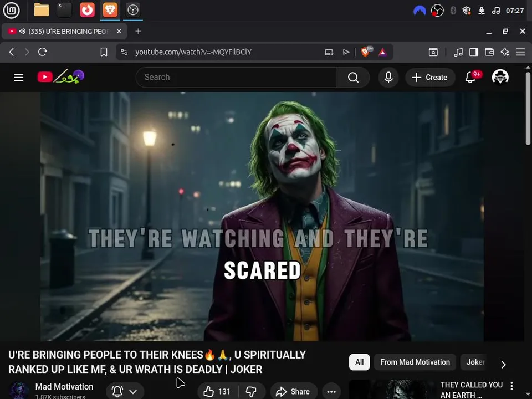Open the Bluetooth tray icon

coord(453,11)
